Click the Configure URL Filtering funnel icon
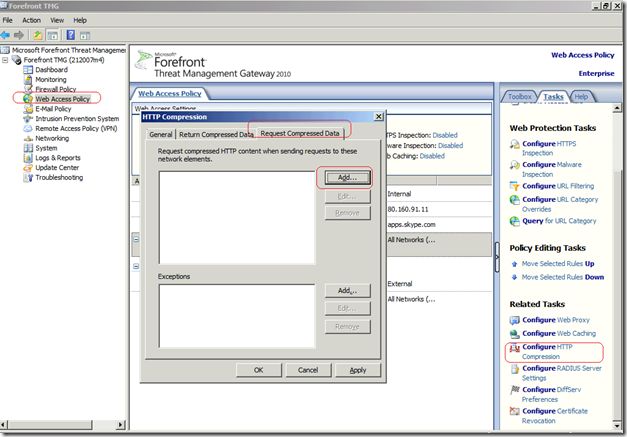 click(514, 186)
